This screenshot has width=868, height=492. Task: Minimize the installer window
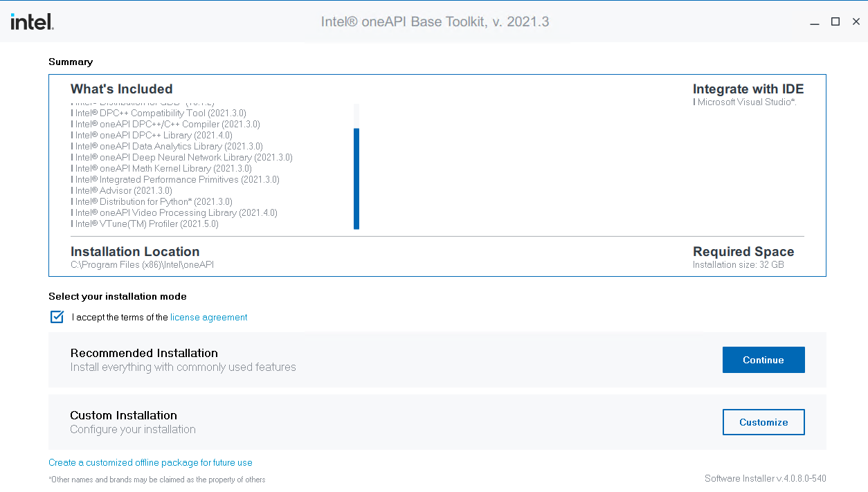pyautogui.click(x=815, y=21)
